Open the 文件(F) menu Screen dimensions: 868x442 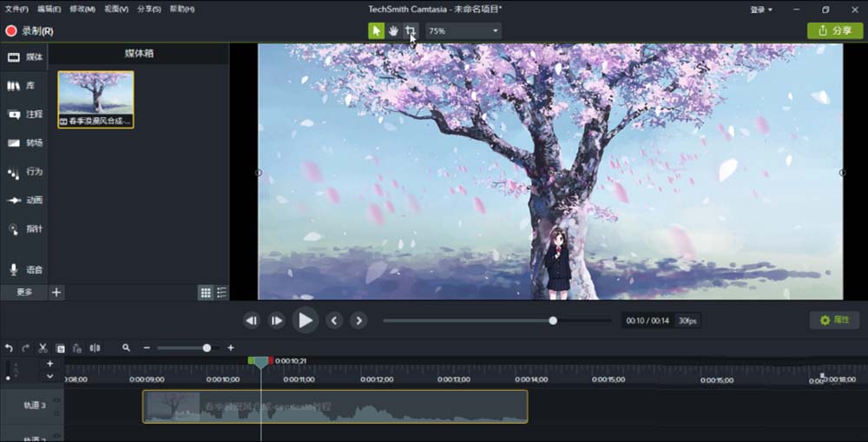coord(16,9)
